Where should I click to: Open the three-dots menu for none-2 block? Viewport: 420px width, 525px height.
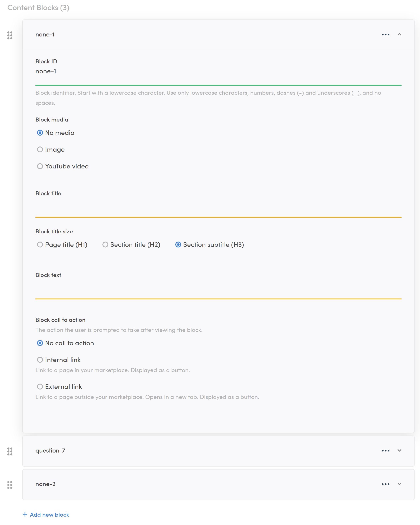(x=385, y=484)
